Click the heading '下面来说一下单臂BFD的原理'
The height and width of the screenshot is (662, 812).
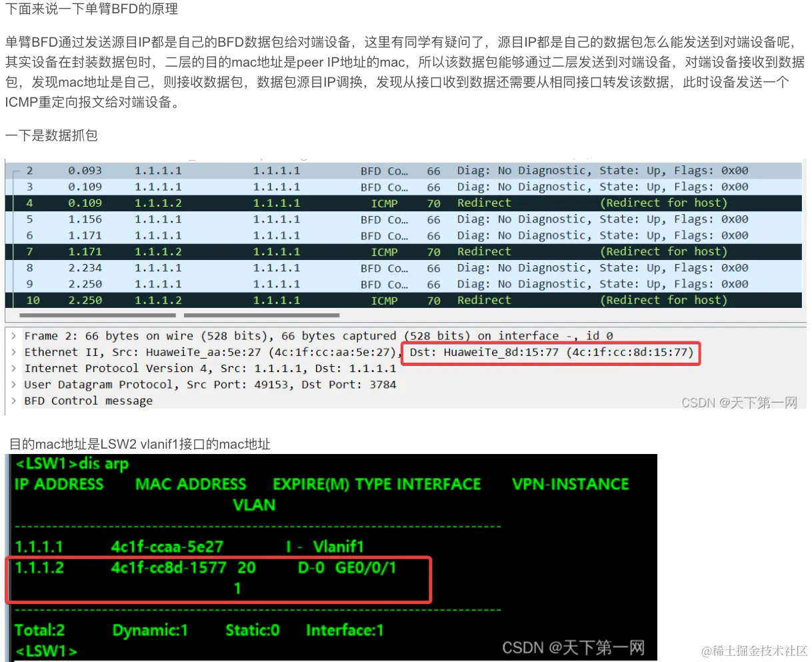click(92, 9)
